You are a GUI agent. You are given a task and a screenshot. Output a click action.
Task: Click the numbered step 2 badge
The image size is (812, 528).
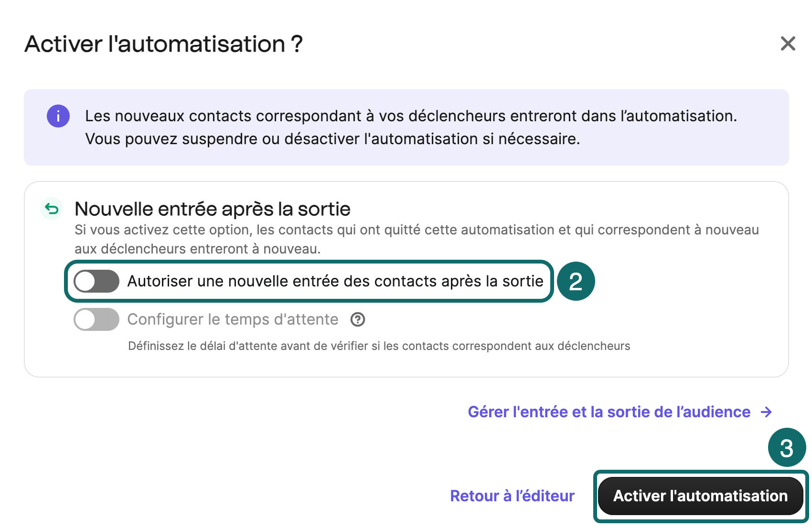click(576, 281)
